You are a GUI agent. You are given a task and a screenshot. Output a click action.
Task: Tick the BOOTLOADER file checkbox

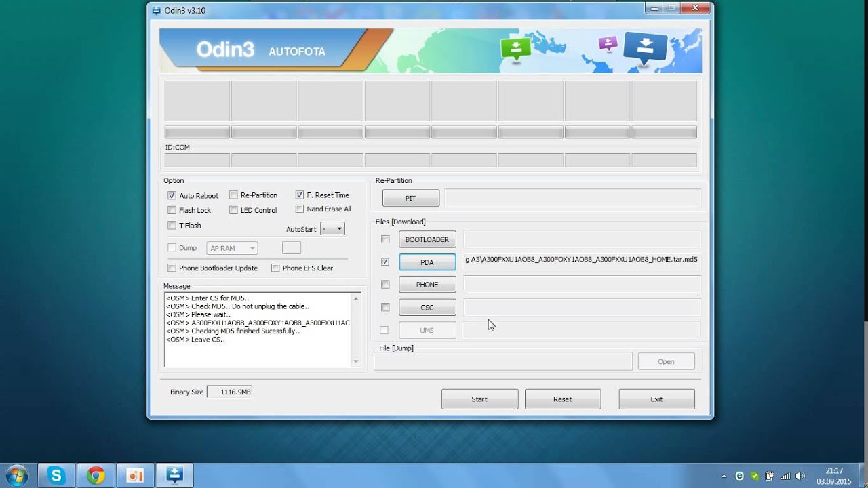tap(385, 239)
